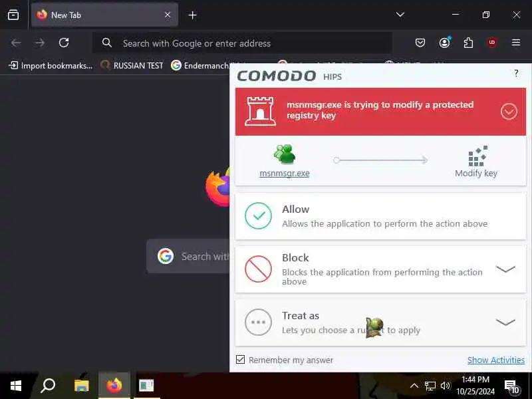Choose Block for the application action
This screenshot has height=399, width=532.
coord(380,269)
